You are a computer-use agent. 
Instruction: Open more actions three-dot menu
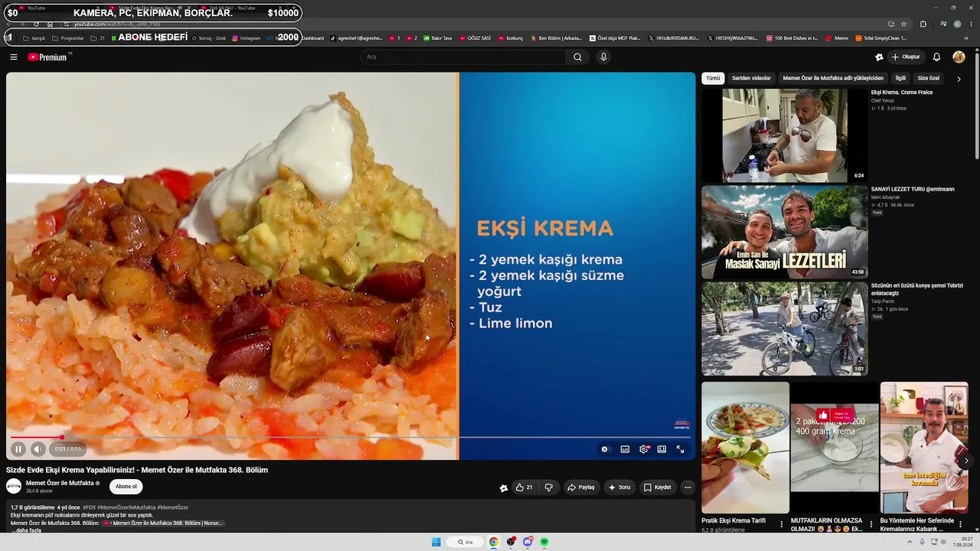688,487
